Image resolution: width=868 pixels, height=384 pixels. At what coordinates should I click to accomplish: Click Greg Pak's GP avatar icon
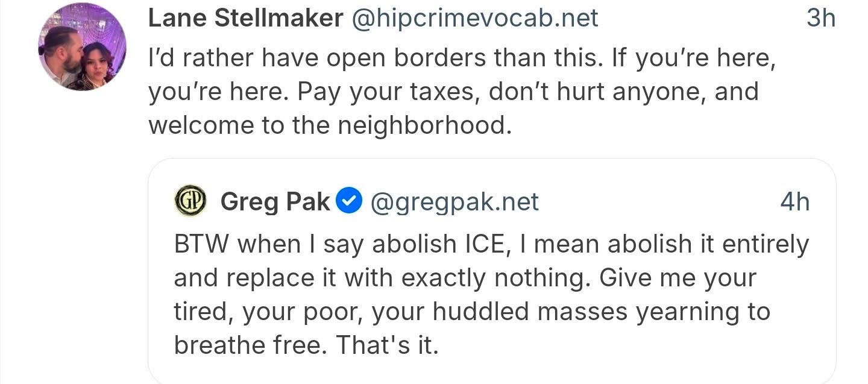pos(190,201)
